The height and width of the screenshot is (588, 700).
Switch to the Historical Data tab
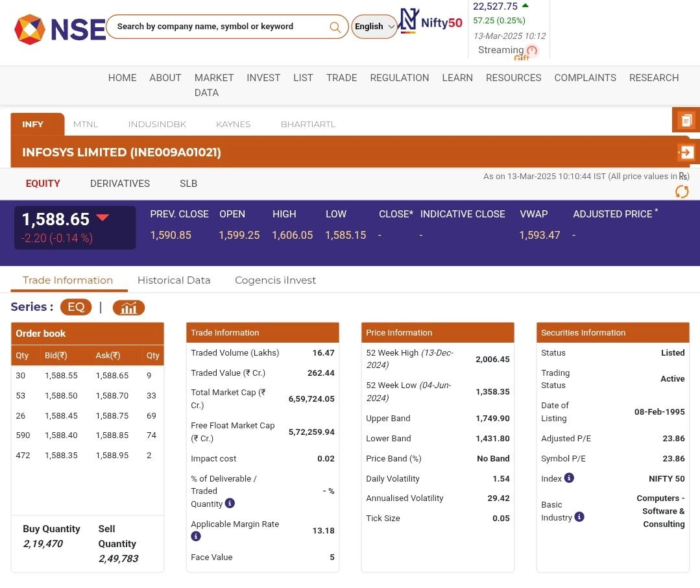(174, 280)
